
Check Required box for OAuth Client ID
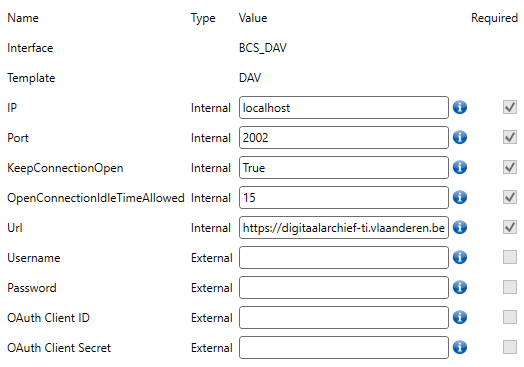tap(510, 317)
